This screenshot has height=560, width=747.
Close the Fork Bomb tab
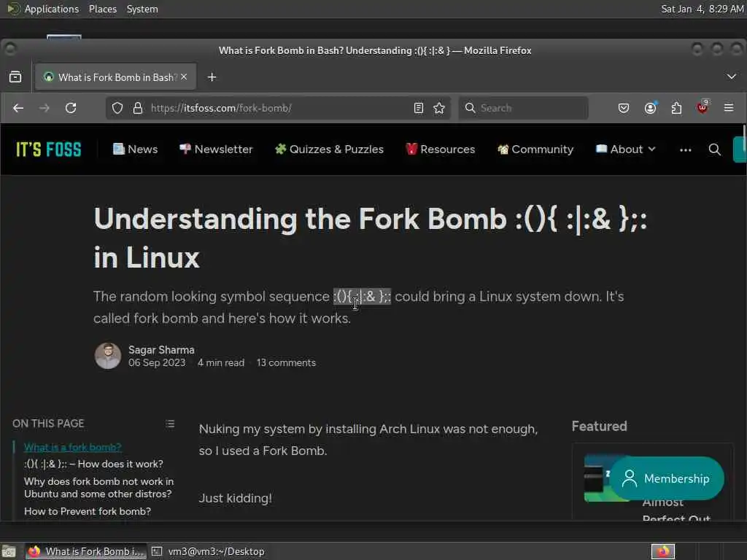(x=184, y=77)
